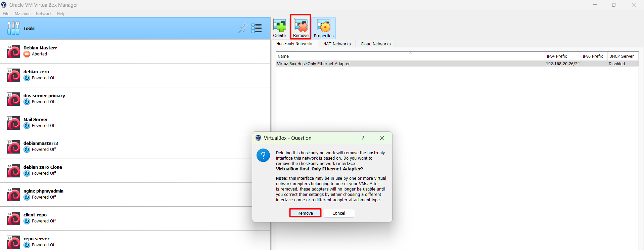Click the Powered Off icon for nginx phpmyadmin

coord(27,197)
